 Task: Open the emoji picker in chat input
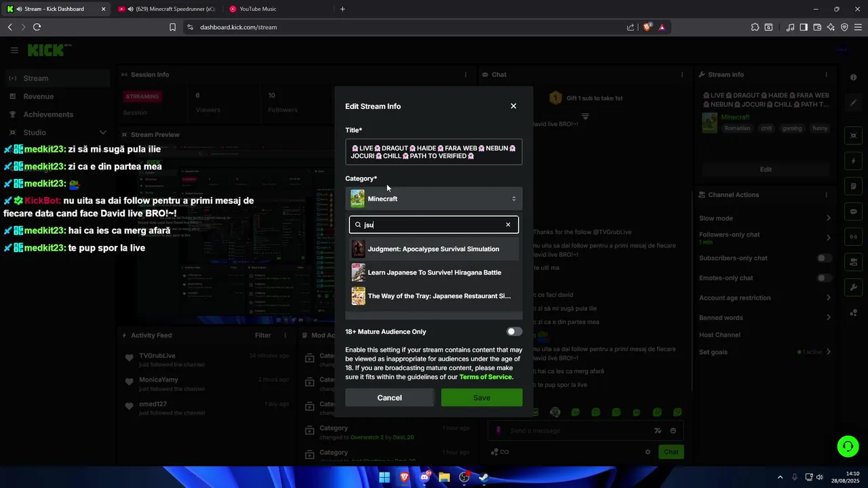(673, 430)
